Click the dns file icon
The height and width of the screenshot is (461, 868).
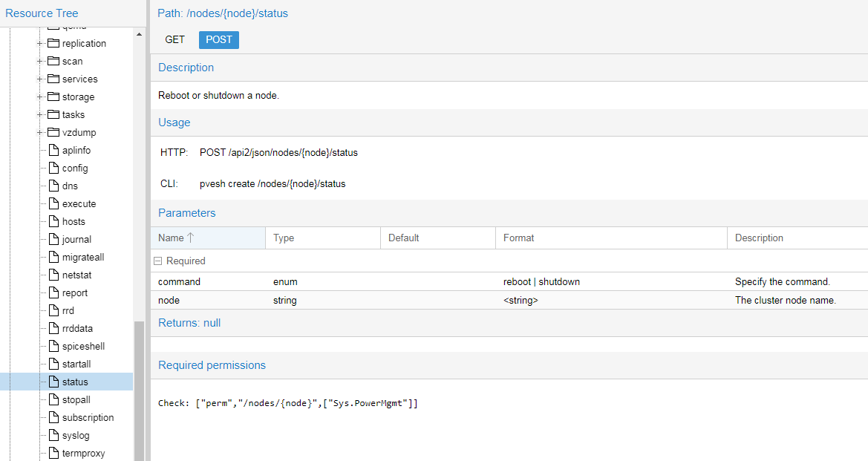point(53,186)
